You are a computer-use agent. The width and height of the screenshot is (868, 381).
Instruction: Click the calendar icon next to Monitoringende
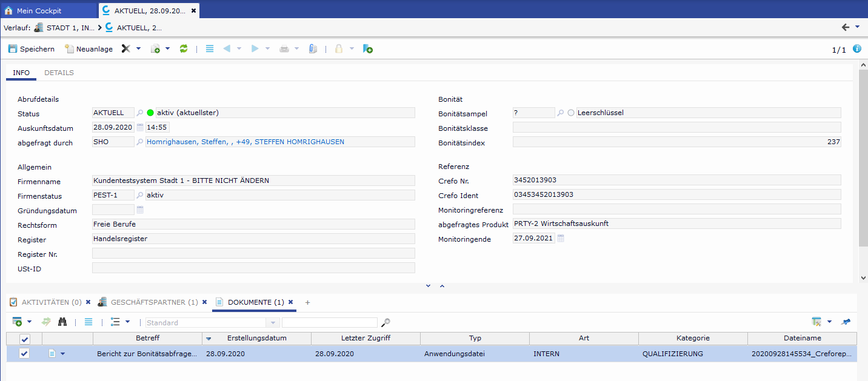(x=561, y=239)
